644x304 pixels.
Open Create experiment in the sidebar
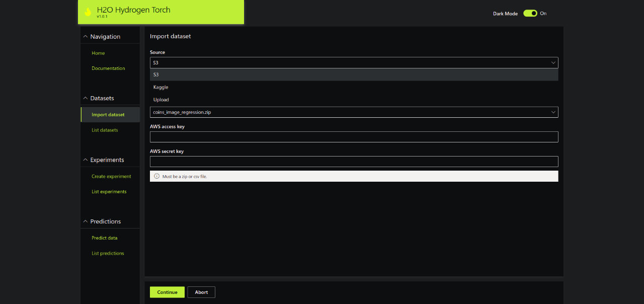111,177
